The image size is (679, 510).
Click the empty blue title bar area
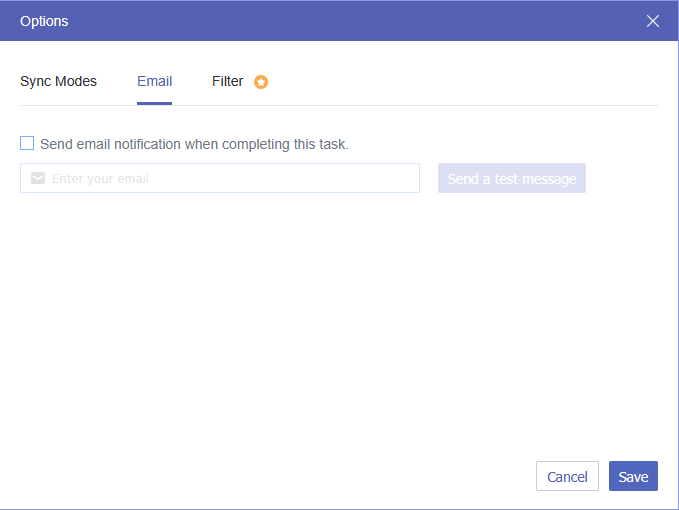pos(350,21)
